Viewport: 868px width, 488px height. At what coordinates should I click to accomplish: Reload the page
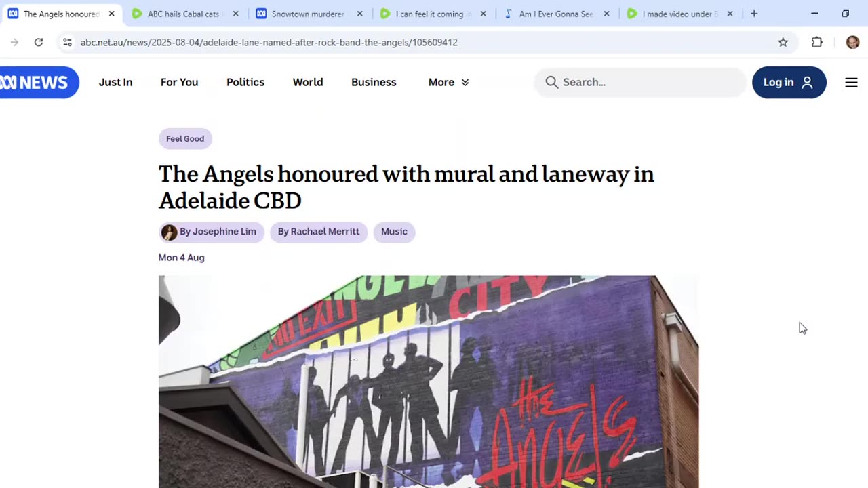tap(39, 42)
